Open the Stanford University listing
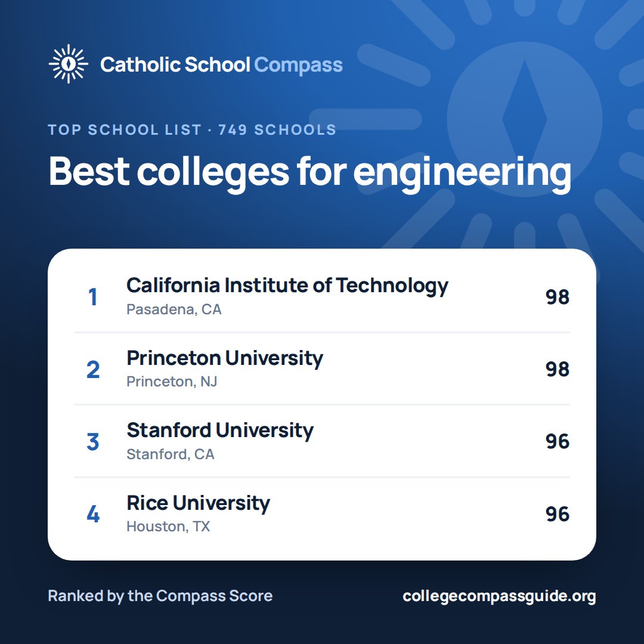The width and height of the screenshot is (644, 644). pos(322,441)
